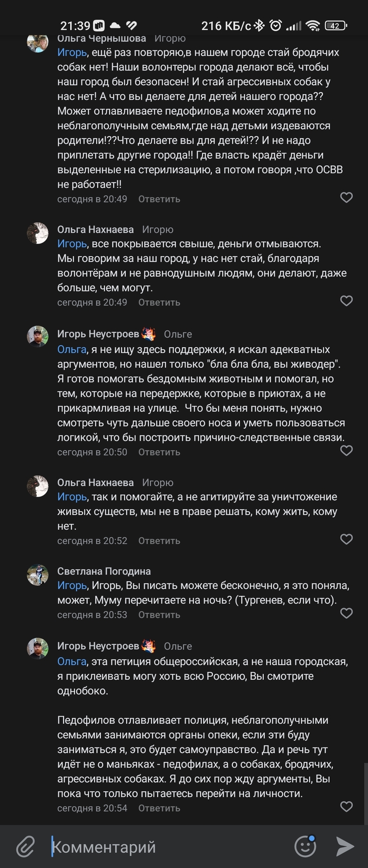Open Светлана Погодина's profile name
Screen dimensions: 368x868
pos(104,571)
